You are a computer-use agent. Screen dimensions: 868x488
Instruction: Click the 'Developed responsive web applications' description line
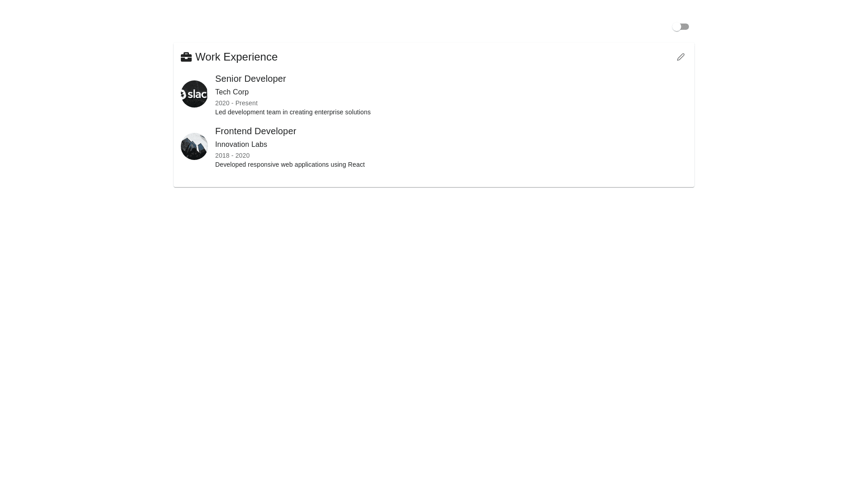pos(290,164)
